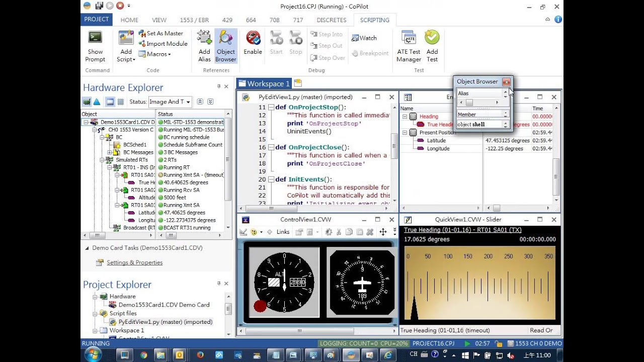Image resolution: width=644 pixels, height=362 pixels.
Task: Click the Set As Master button
Action: pos(160,33)
